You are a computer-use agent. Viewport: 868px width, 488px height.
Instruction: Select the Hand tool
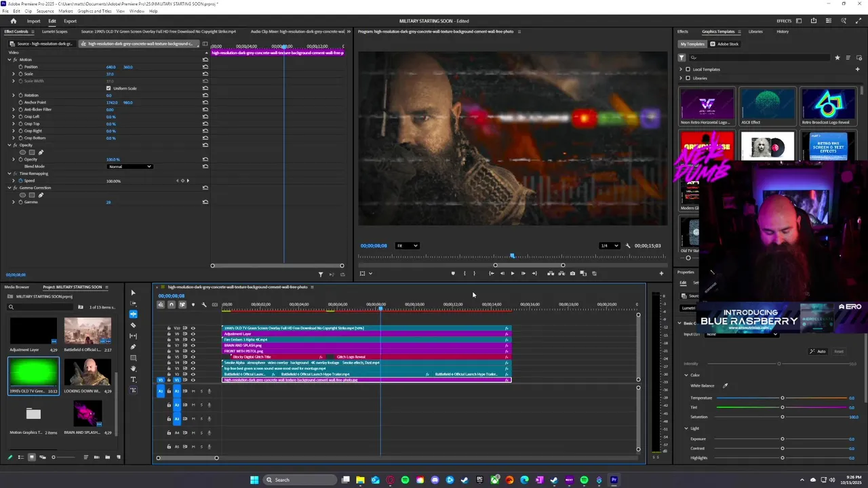pos(133,369)
